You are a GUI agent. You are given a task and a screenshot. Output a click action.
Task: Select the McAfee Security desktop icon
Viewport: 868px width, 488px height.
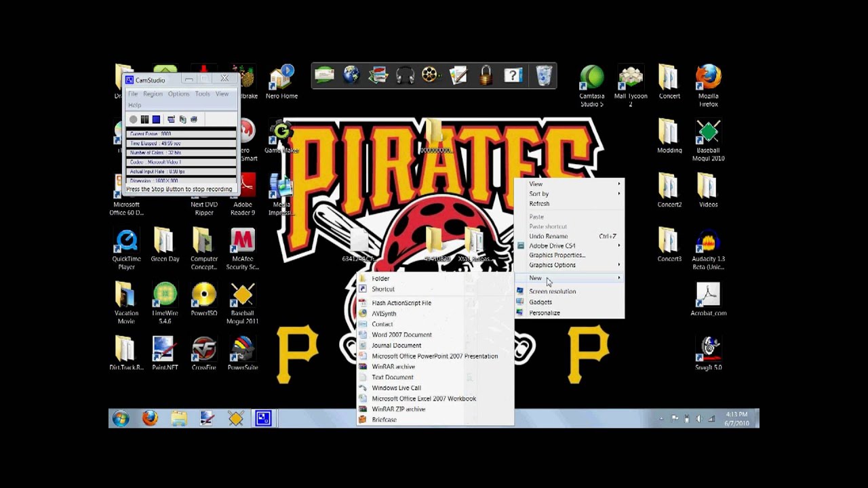click(x=243, y=249)
